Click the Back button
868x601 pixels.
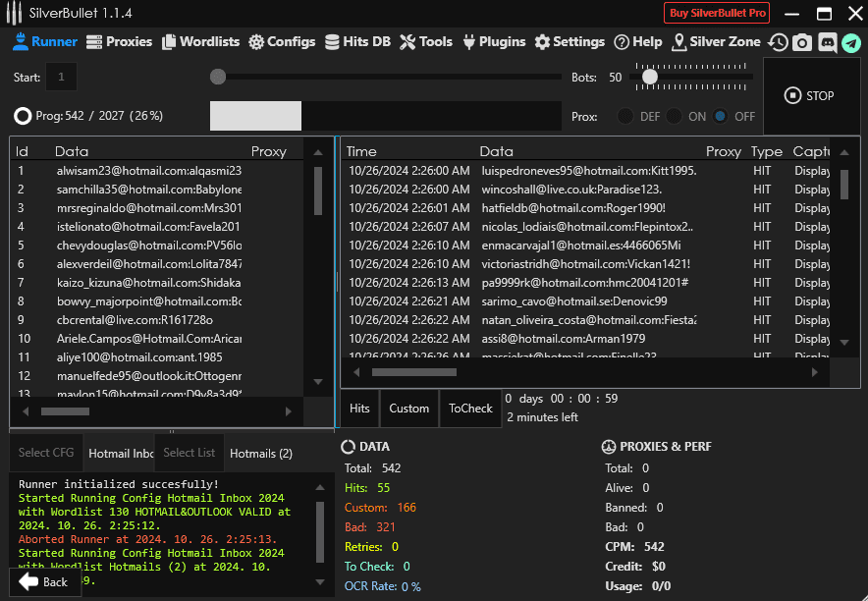tap(45, 581)
